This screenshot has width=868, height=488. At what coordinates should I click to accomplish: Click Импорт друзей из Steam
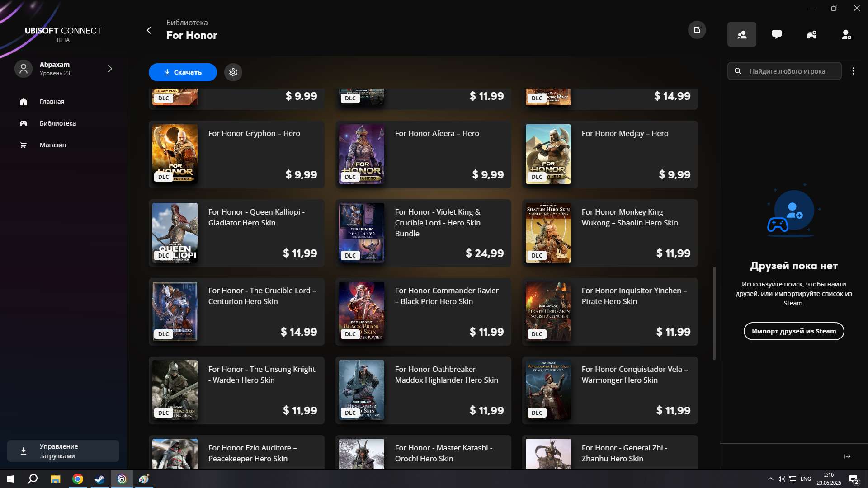pos(794,331)
